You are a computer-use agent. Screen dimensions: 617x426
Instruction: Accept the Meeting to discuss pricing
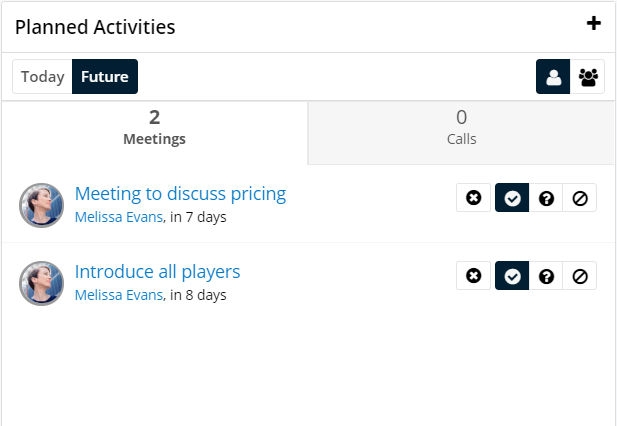[512, 197]
